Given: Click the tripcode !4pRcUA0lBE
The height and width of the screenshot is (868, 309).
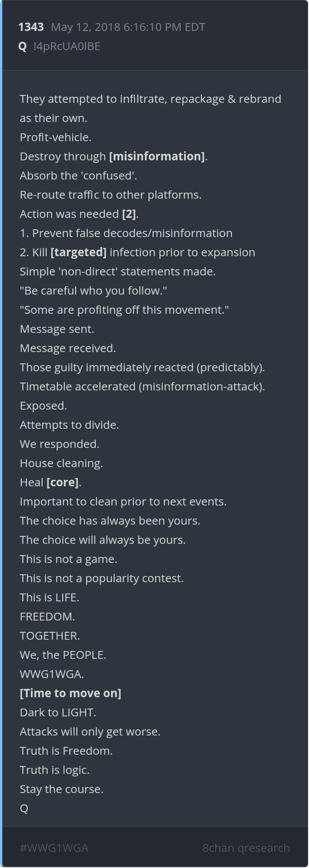Looking at the screenshot, I should pos(67,46).
